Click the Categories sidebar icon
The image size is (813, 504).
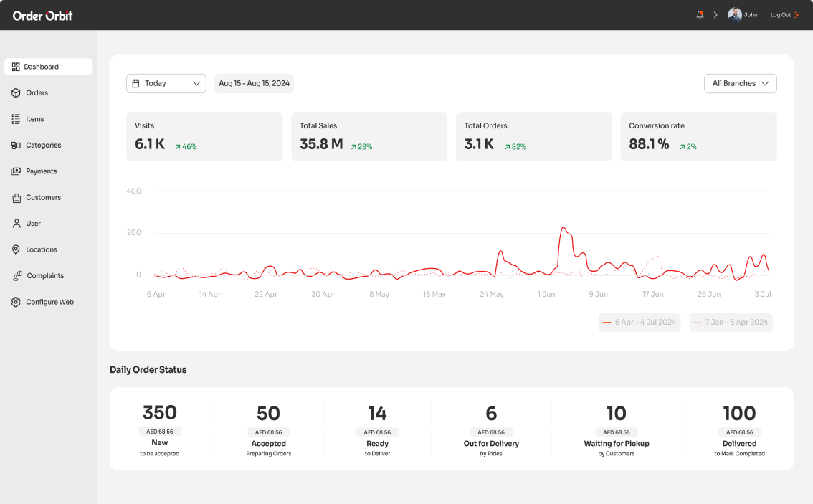16,145
